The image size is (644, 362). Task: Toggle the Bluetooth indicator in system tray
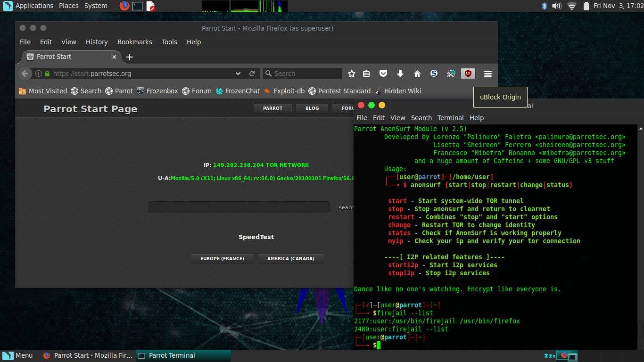(545, 6)
